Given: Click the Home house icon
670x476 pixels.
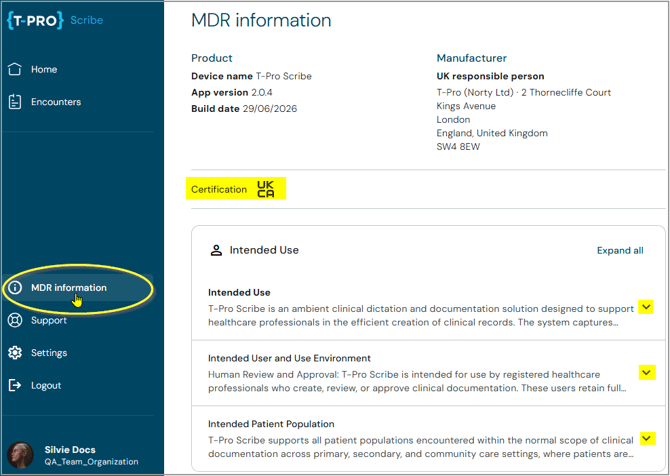Looking at the screenshot, I should click(15, 69).
